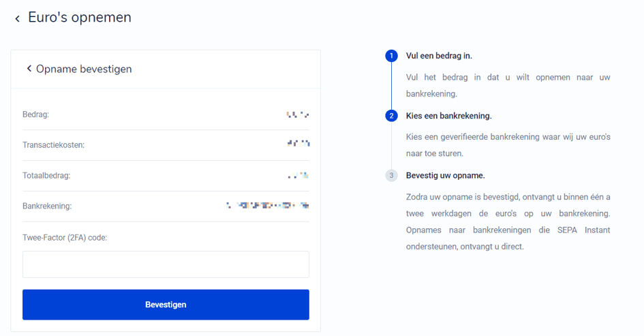Screen dimensions: 644x336
Task: Go back using arrow beside Euro's opnemen
Action: 17,18
